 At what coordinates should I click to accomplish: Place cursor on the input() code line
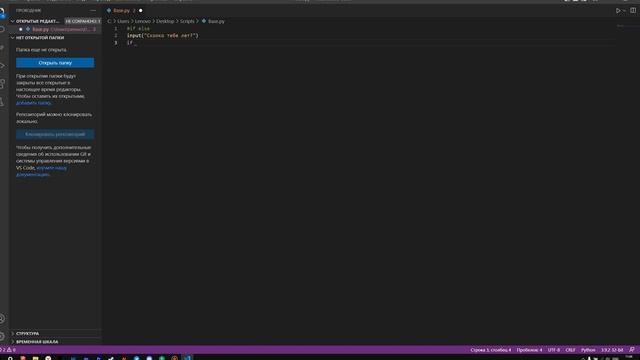click(x=162, y=36)
